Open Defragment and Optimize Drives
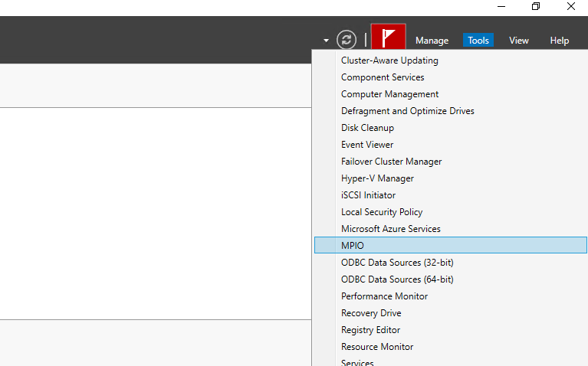This screenshot has width=588, height=366. (407, 111)
